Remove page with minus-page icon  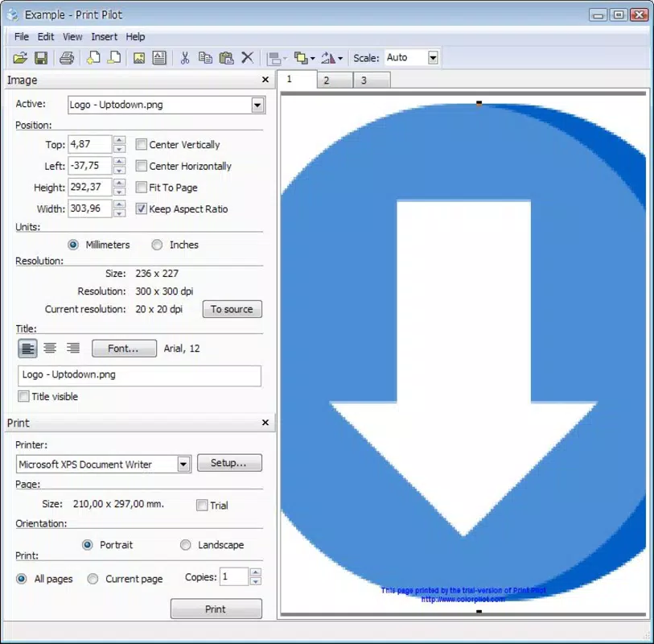(114, 58)
